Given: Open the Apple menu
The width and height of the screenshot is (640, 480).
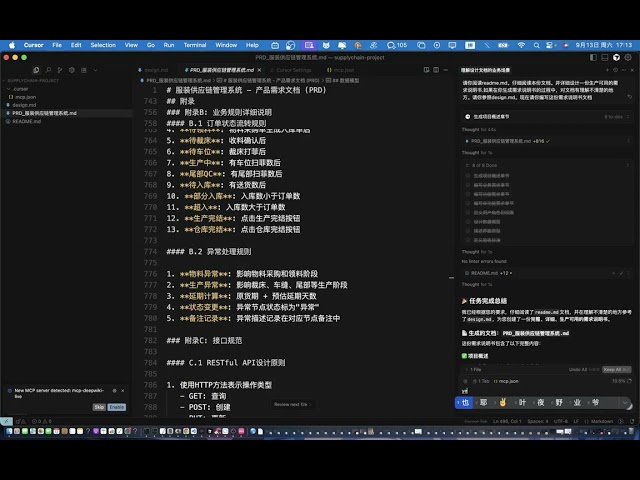Looking at the screenshot, I should 12,45.
